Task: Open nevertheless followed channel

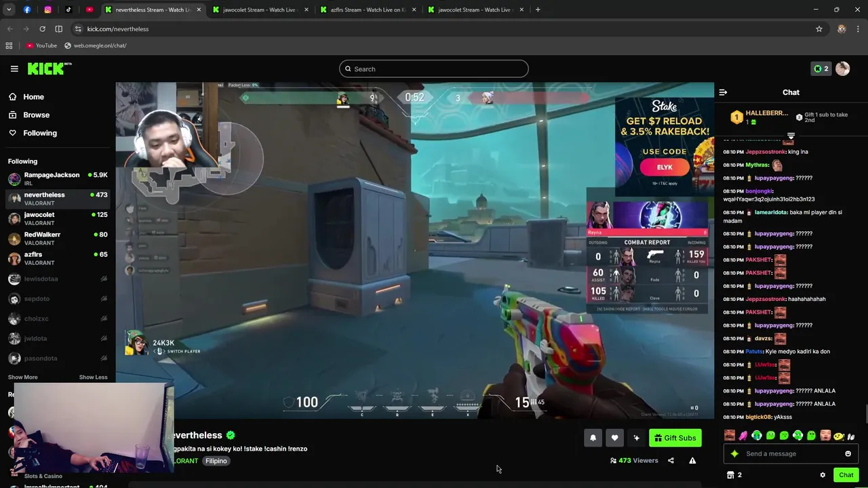Action: point(58,199)
